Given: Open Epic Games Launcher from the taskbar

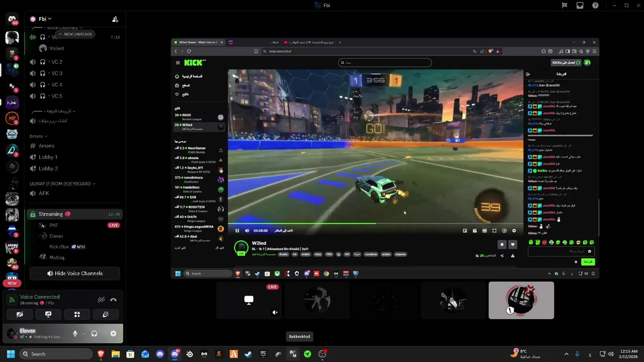Looking at the screenshot, I should (263, 354).
